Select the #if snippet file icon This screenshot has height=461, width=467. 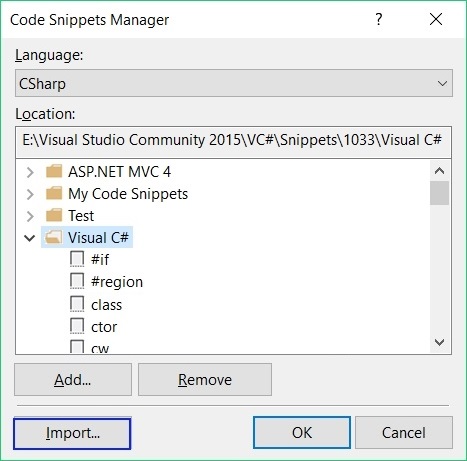(77, 259)
